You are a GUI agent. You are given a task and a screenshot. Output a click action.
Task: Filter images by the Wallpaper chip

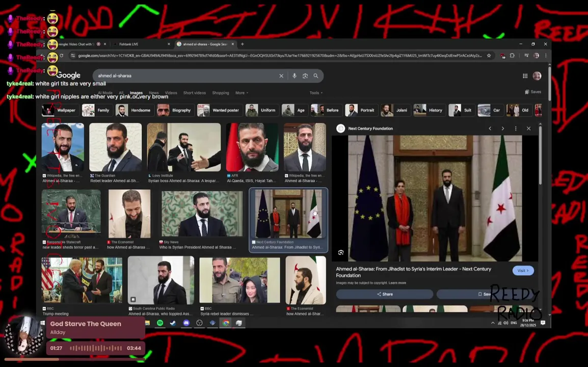(59, 110)
